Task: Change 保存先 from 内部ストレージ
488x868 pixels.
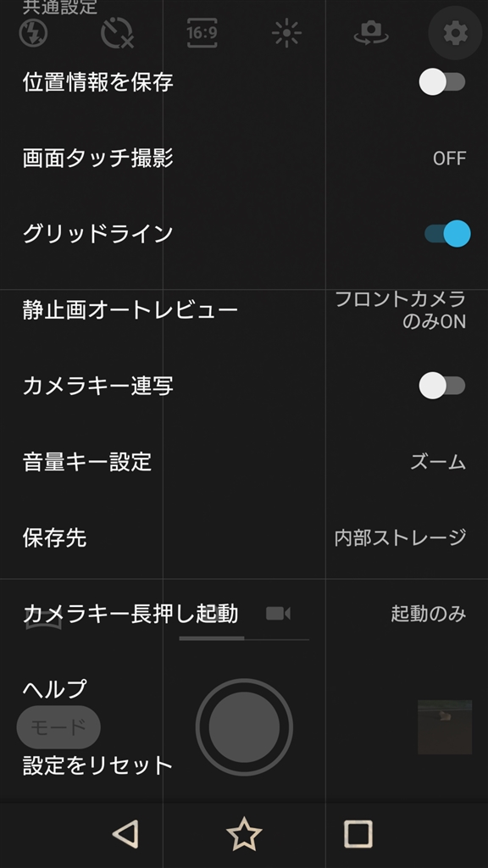Action: coord(244,537)
